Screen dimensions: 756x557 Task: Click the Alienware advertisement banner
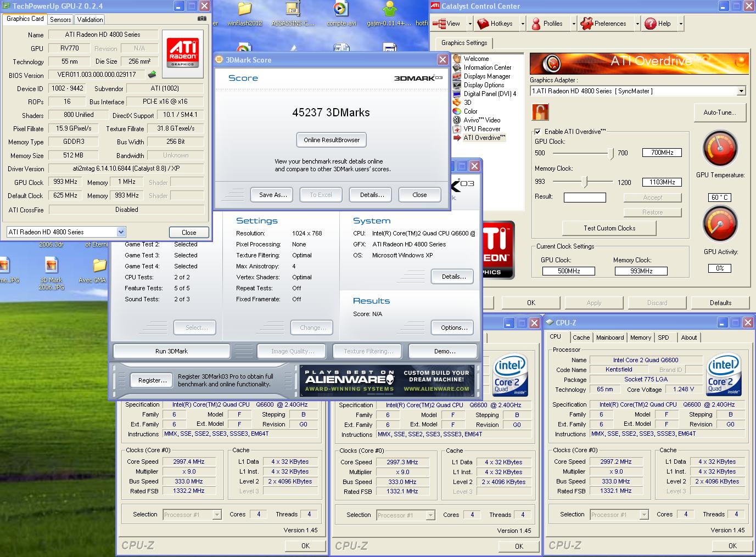click(388, 380)
